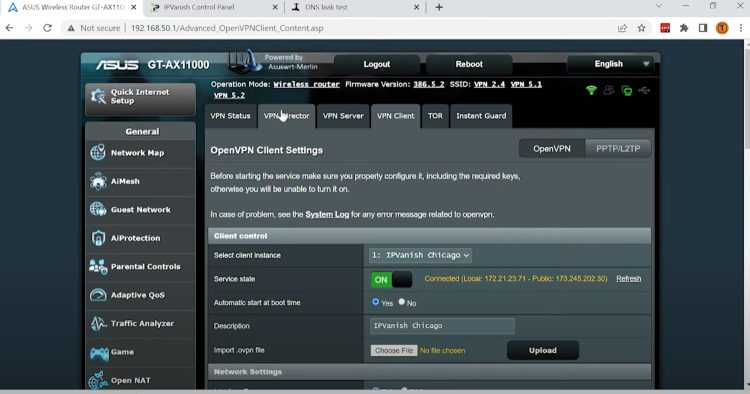Screen dimensions: 750x394
Task: Open Game section gamepad icon
Action: point(99,353)
